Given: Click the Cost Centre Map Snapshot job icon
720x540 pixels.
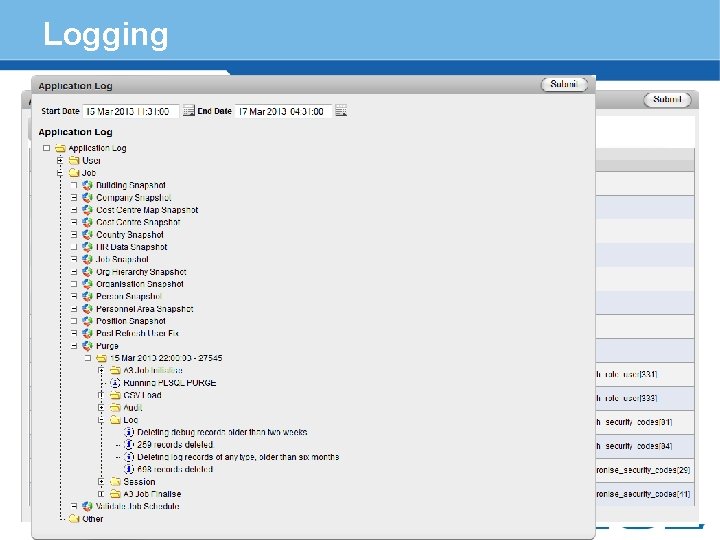Looking at the screenshot, I should click(87, 210).
